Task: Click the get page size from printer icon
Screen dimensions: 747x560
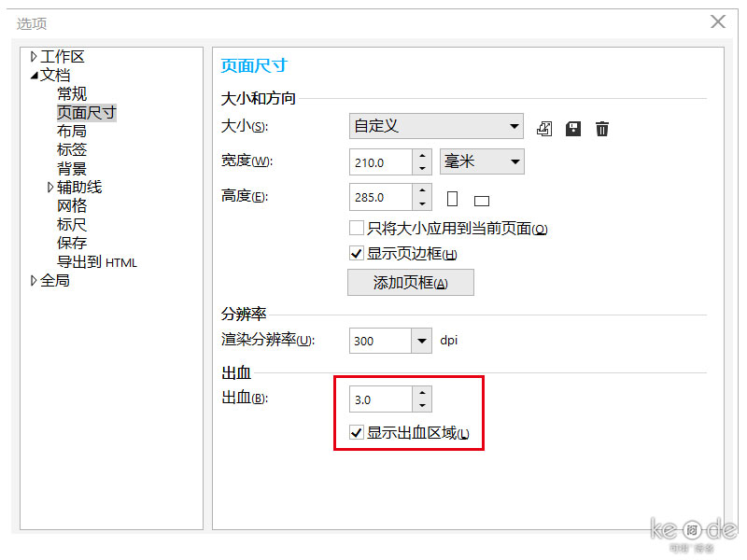Action: (544, 128)
